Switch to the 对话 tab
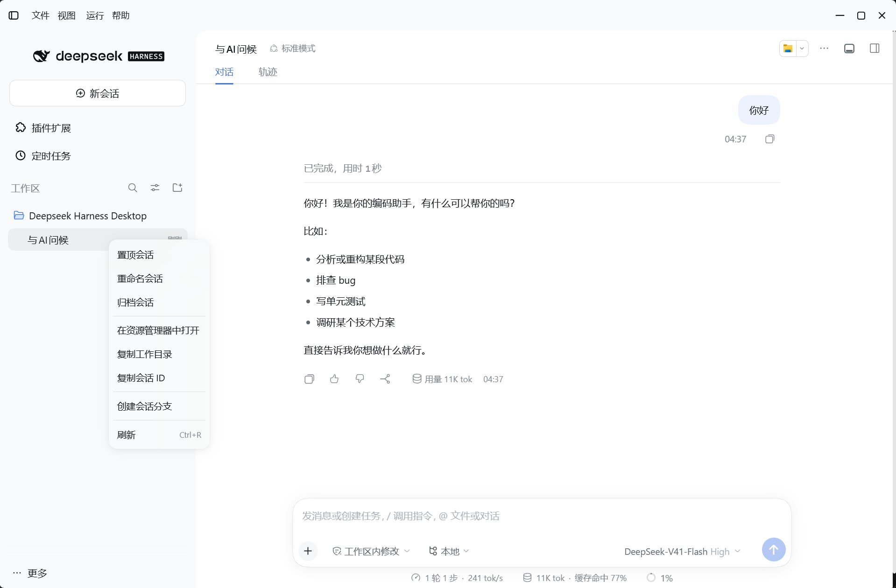 tap(224, 72)
